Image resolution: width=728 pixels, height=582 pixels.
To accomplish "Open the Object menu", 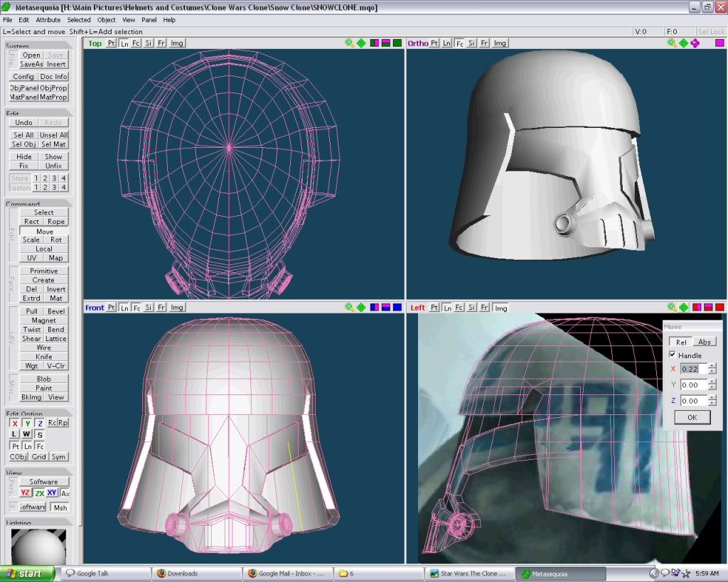I will tap(107, 20).
